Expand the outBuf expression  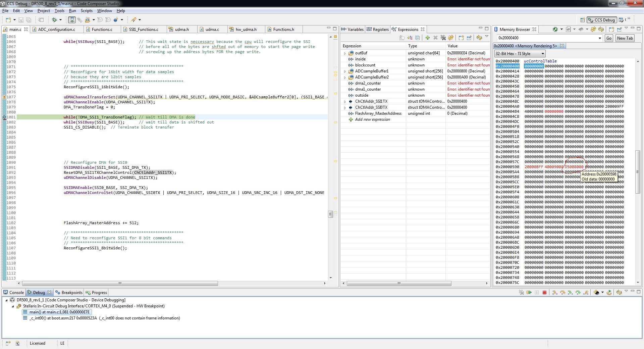tap(345, 53)
